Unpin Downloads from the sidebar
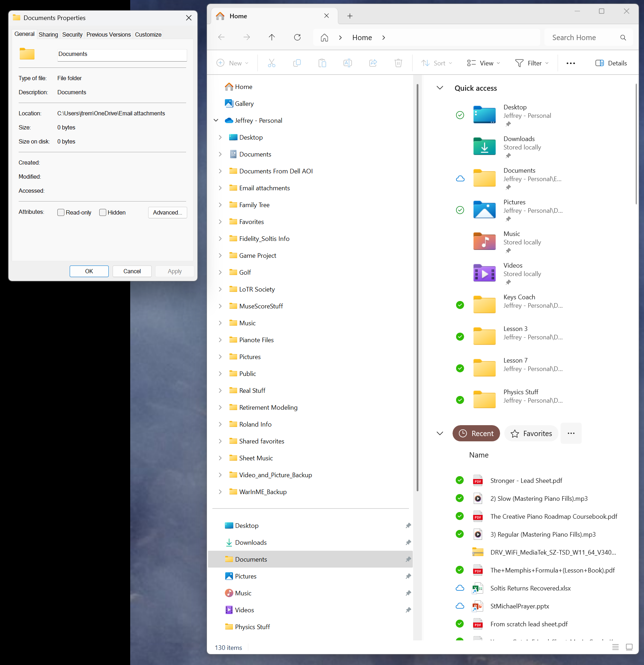Screen dimensions: 644x665 (x=408, y=542)
